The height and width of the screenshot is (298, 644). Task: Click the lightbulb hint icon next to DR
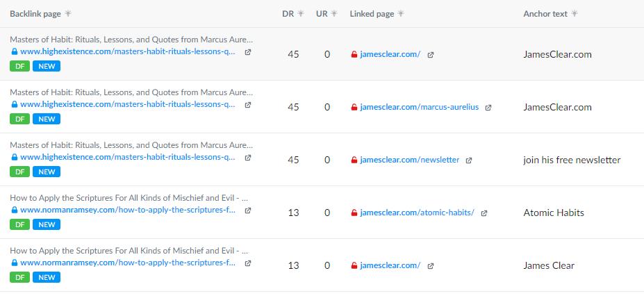301,14
